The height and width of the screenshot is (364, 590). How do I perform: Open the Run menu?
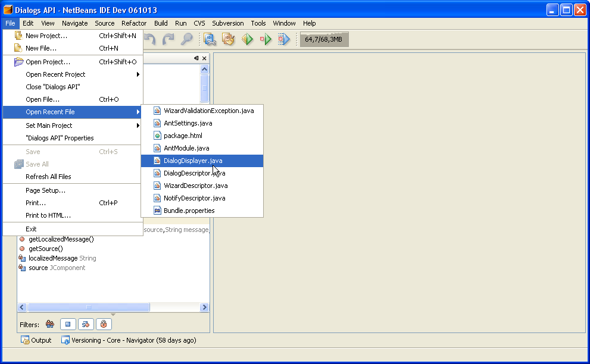(181, 23)
